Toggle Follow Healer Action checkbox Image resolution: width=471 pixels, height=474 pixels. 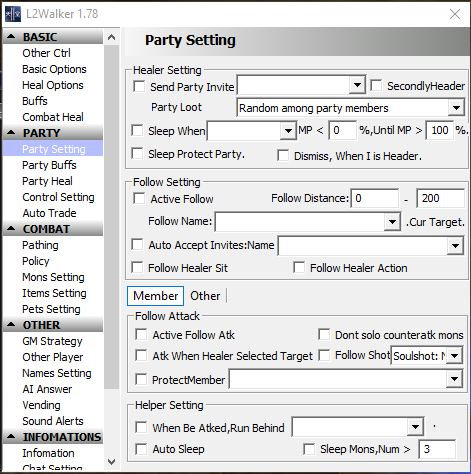pos(299,267)
